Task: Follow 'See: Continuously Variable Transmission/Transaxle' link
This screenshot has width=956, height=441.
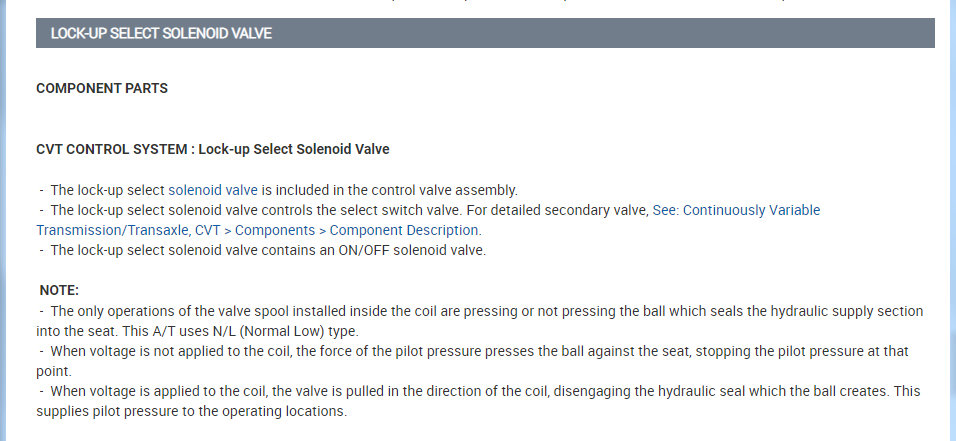Action: tap(735, 210)
